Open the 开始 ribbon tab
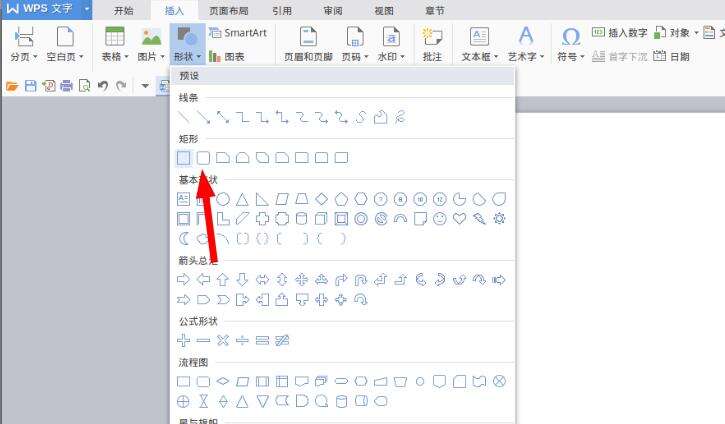Viewport: 725px width, 424px height. (x=123, y=10)
